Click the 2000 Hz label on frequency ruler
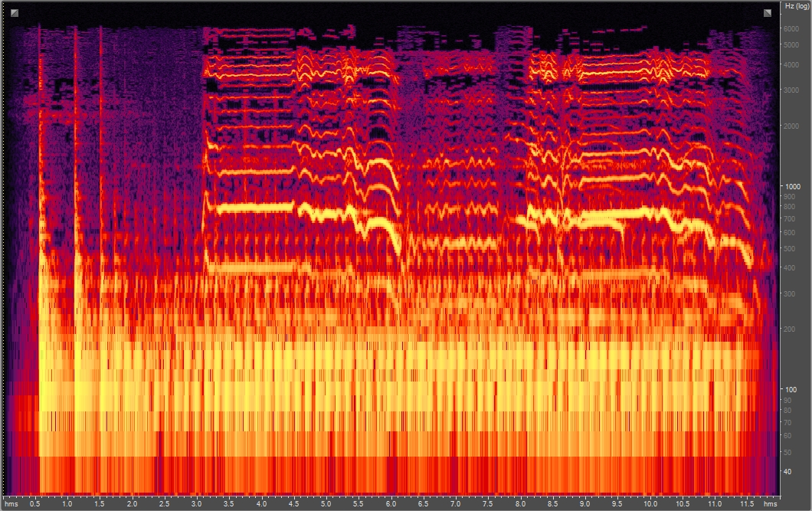 coord(791,126)
